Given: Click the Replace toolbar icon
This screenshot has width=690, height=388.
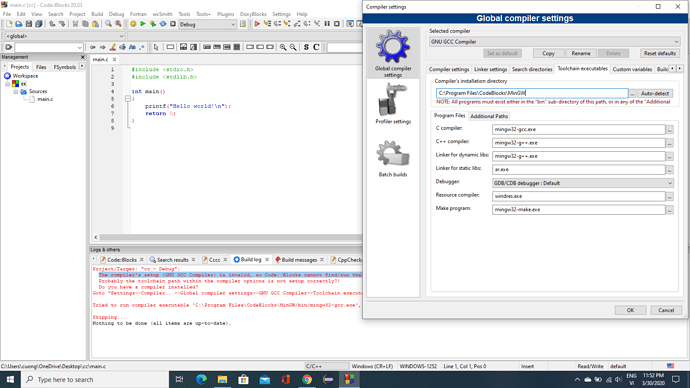Looking at the screenshot, I should tap(118, 24).
